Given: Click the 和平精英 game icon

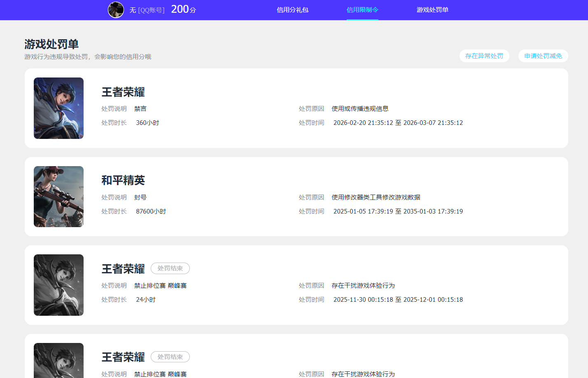Looking at the screenshot, I should [x=58, y=197].
